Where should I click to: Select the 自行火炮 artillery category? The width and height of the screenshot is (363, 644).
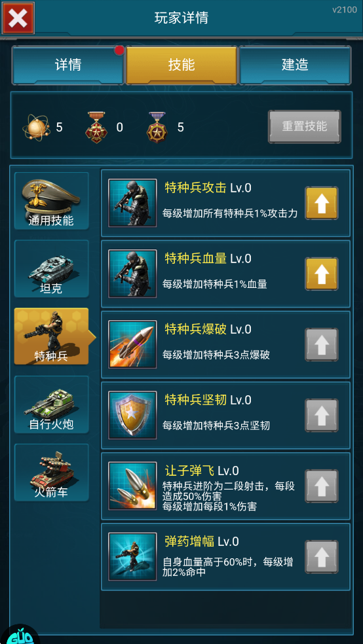point(51,404)
